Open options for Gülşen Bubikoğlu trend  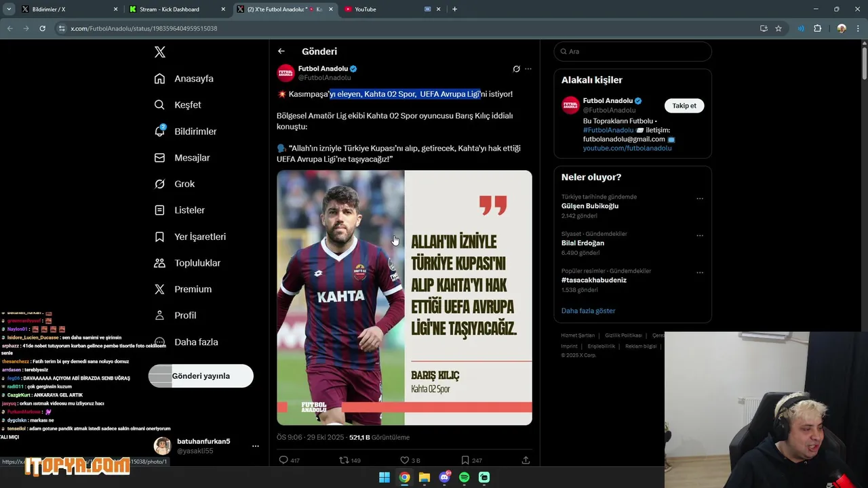click(700, 199)
